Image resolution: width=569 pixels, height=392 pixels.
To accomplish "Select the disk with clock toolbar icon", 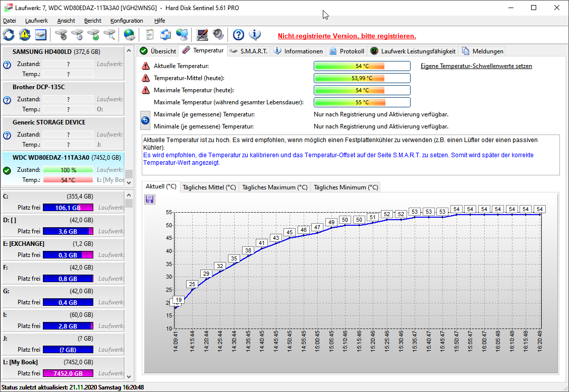I will tap(77, 34).
